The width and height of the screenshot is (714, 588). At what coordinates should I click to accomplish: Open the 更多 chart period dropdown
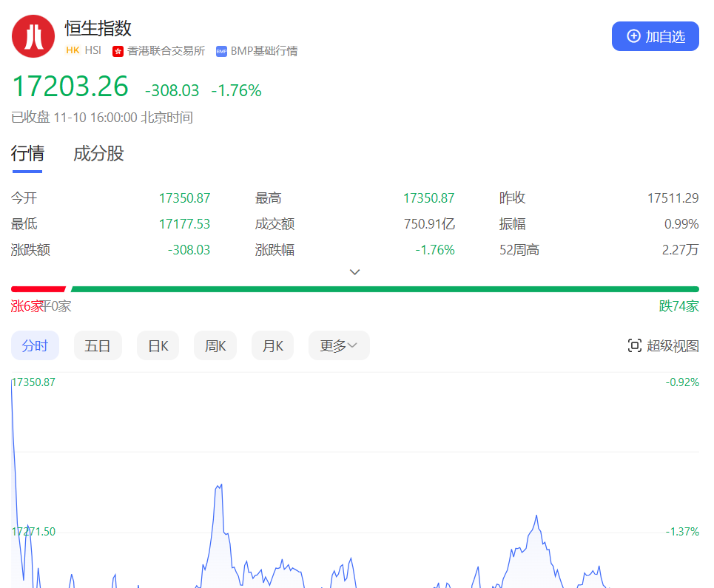pos(339,345)
